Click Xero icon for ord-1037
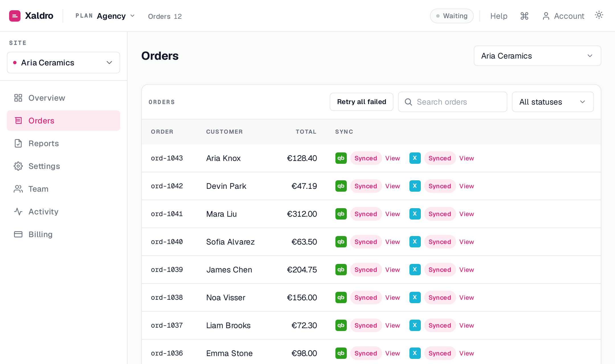This screenshot has height=364, width=615. click(x=415, y=325)
